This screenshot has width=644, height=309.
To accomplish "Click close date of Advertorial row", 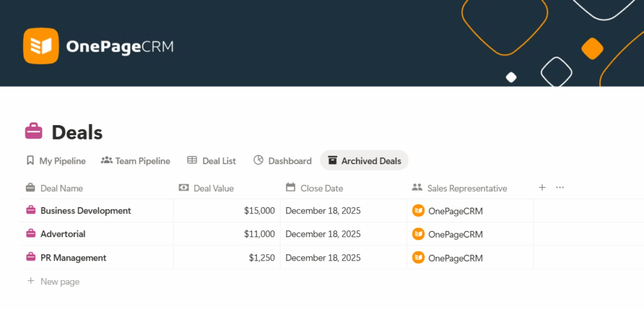I will [323, 234].
